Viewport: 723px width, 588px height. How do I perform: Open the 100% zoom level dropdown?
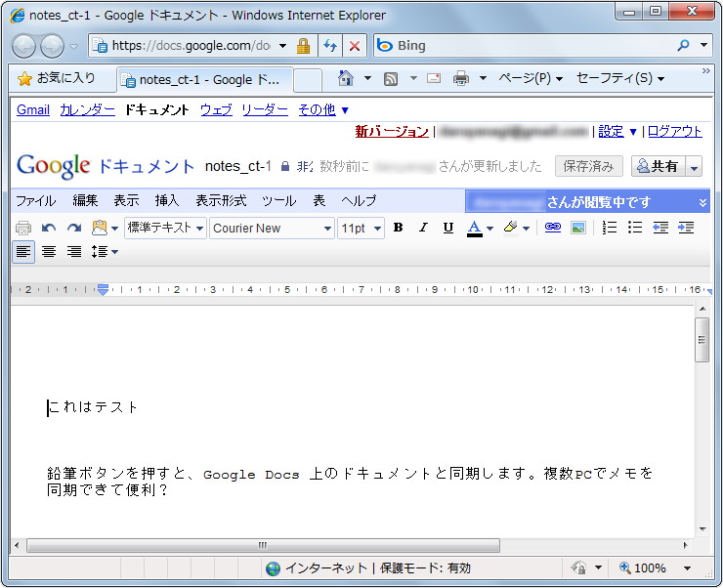pyautogui.click(x=687, y=568)
